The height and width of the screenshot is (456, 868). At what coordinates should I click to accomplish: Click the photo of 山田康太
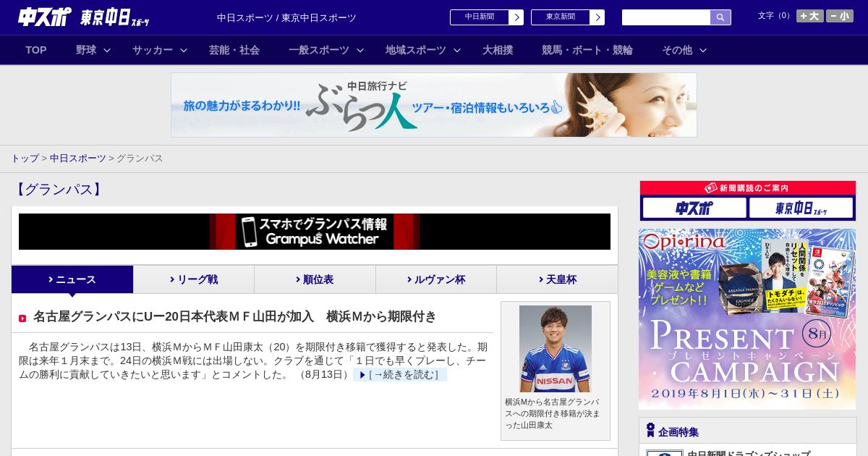click(556, 349)
